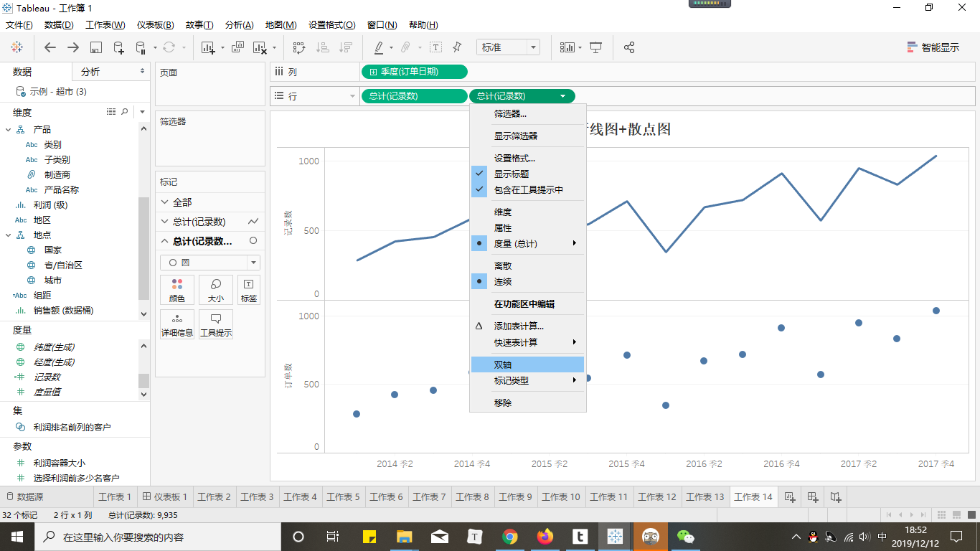
Task: Select the 连续 option in the menu
Action: tap(527, 281)
